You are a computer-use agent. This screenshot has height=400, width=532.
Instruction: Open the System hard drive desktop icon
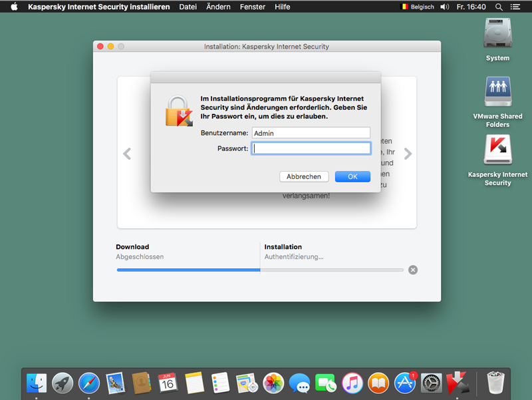click(x=497, y=33)
